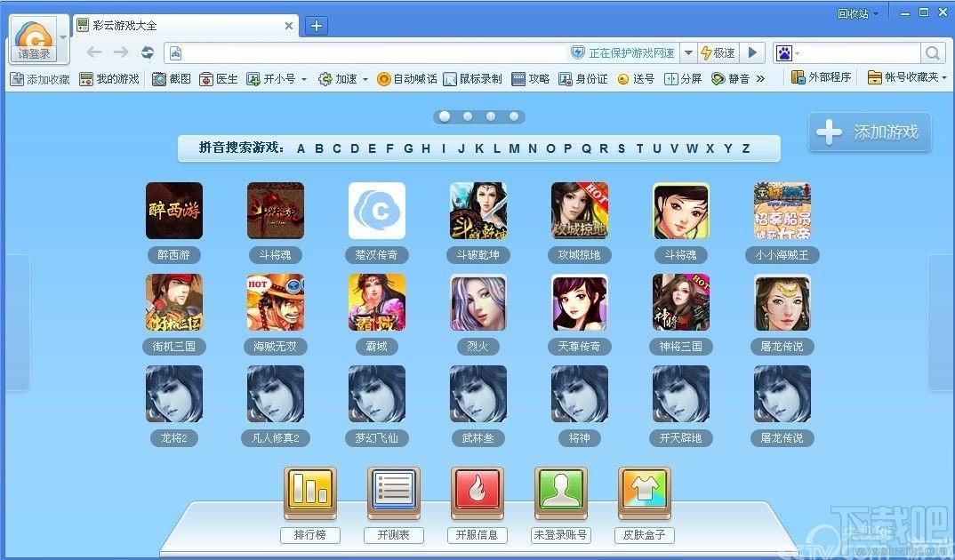This screenshot has width=955, height=560.
Task: Expand the 加速 dropdown arrow
Action: click(x=365, y=79)
